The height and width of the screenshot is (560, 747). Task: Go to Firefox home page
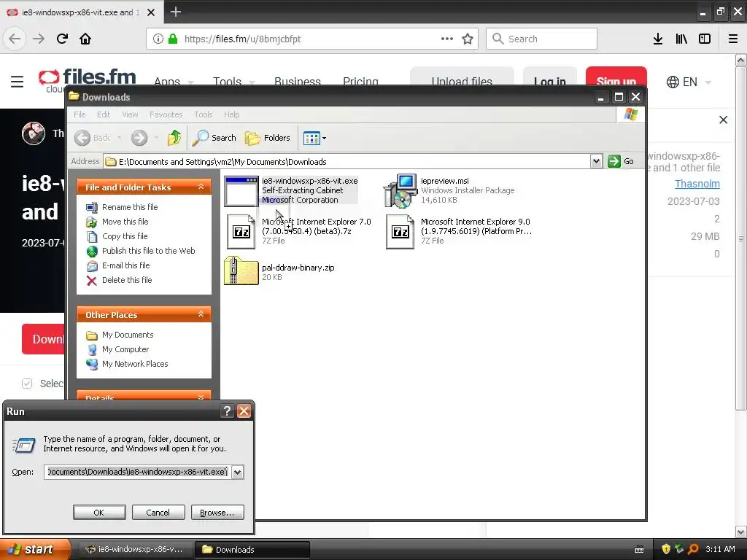click(85, 39)
